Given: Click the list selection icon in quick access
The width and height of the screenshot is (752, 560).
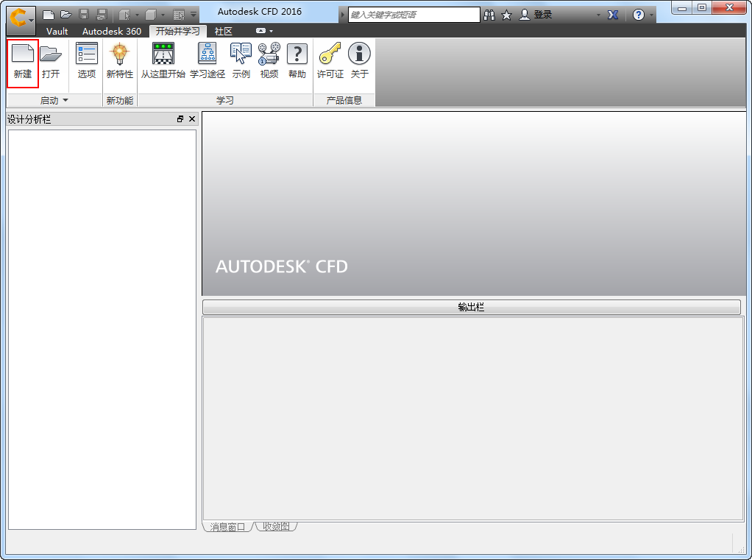Looking at the screenshot, I should 179,15.
